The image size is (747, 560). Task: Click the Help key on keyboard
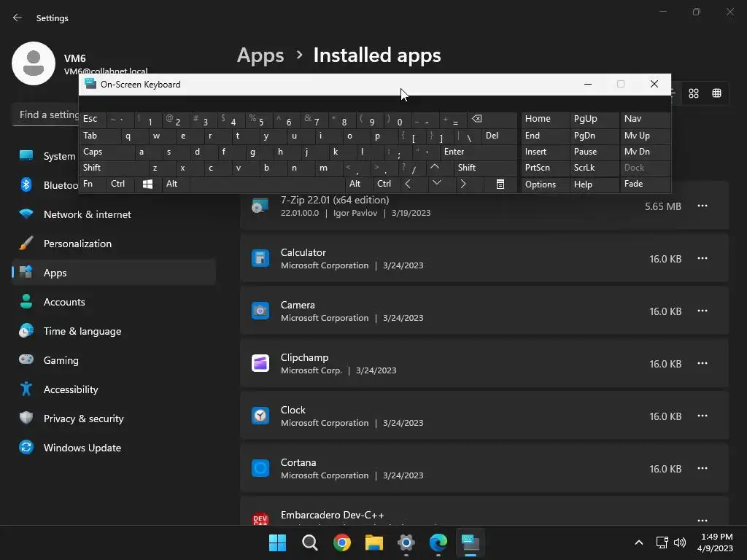pos(595,184)
